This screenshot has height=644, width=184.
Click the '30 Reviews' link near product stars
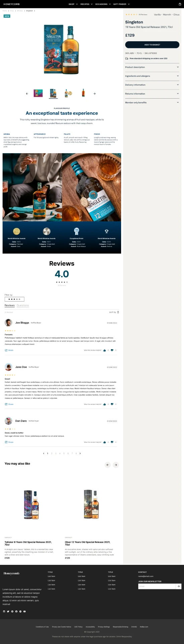[143, 15]
